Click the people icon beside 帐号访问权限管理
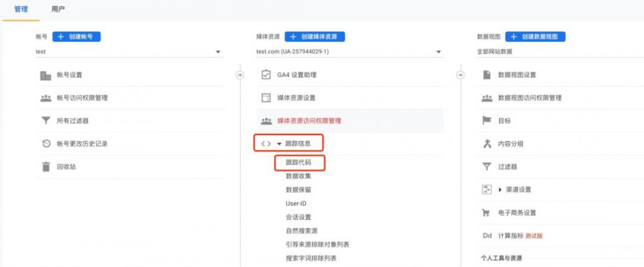 pos(46,98)
